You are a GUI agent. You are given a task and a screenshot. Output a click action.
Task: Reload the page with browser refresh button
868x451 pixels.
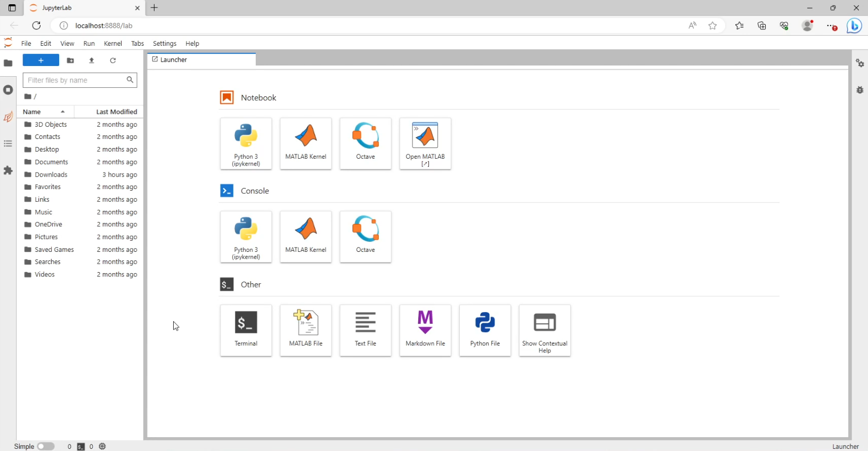(x=36, y=26)
